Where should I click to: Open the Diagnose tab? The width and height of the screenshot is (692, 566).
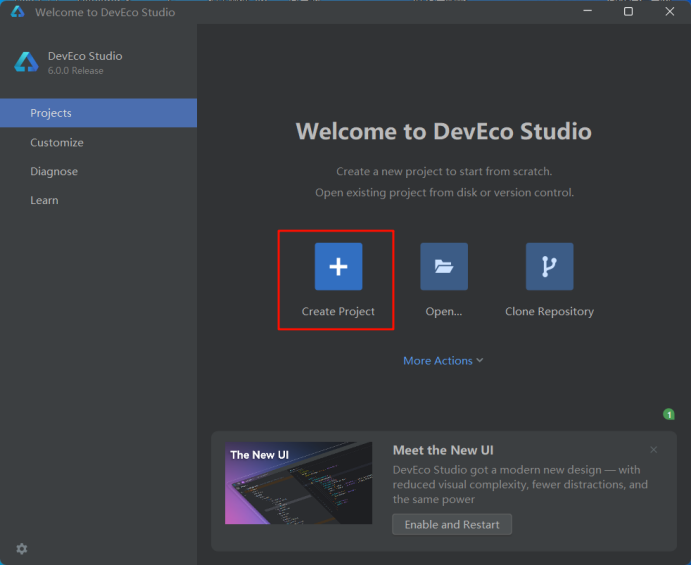98,171
